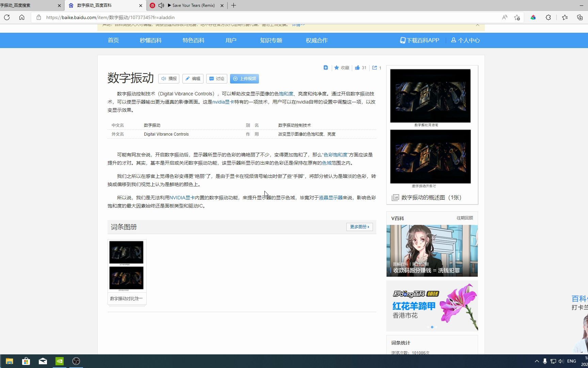Follow 液晶显示器 hyperlink
This screenshot has width=588, height=368.
(x=331, y=198)
